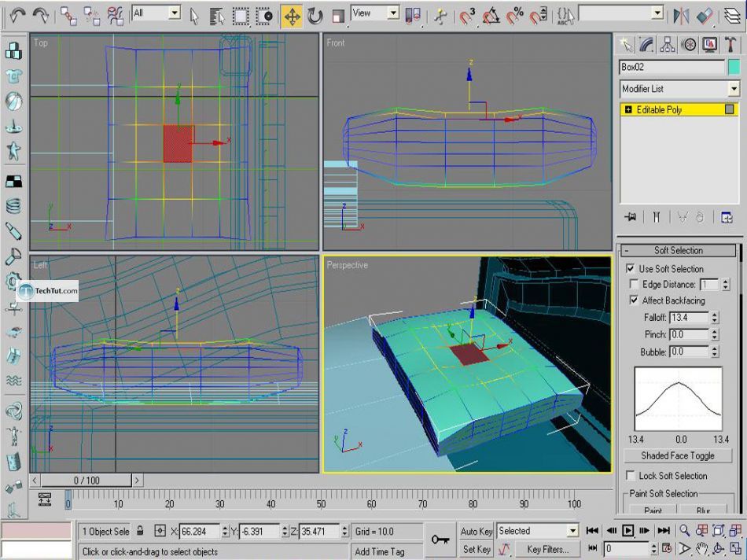Viewport: 747px width, 560px height.
Task: Click the Box02 object color swatch
Action: point(734,67)
